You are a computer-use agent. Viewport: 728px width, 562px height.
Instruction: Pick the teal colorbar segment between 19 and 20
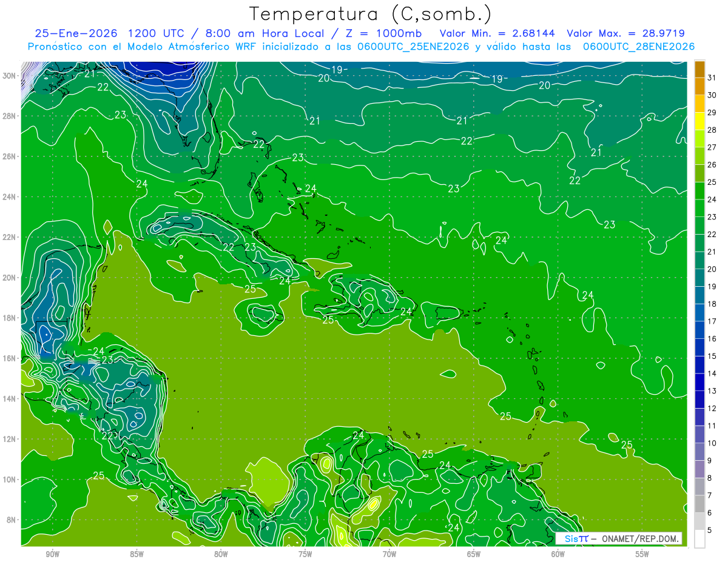point(699,278)
